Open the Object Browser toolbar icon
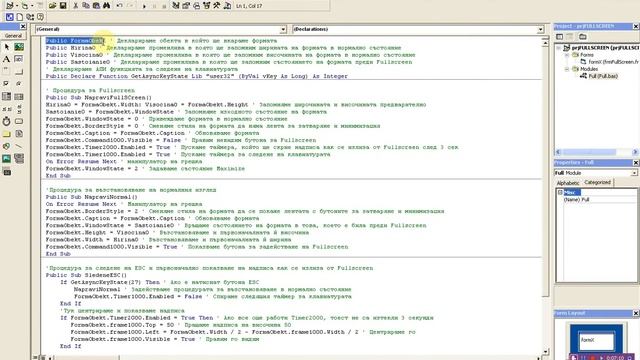 [x=207, y=6]
